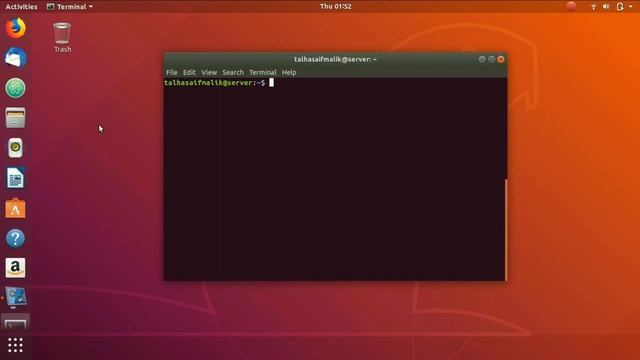This screenshot has width=640, height=360.
Task: Select the Trash desktop icon
Action: (62, 38)
